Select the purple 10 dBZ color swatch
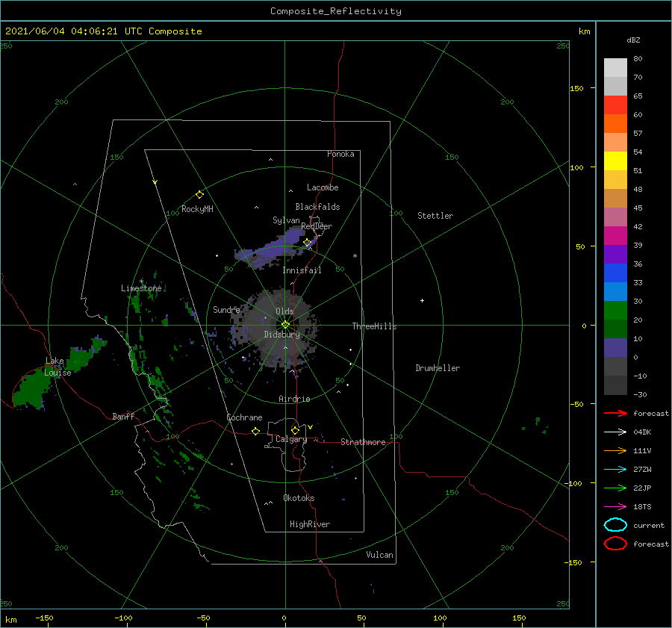Screen dimensions: 672x628 pyautogui.click(x=615, y=347)
